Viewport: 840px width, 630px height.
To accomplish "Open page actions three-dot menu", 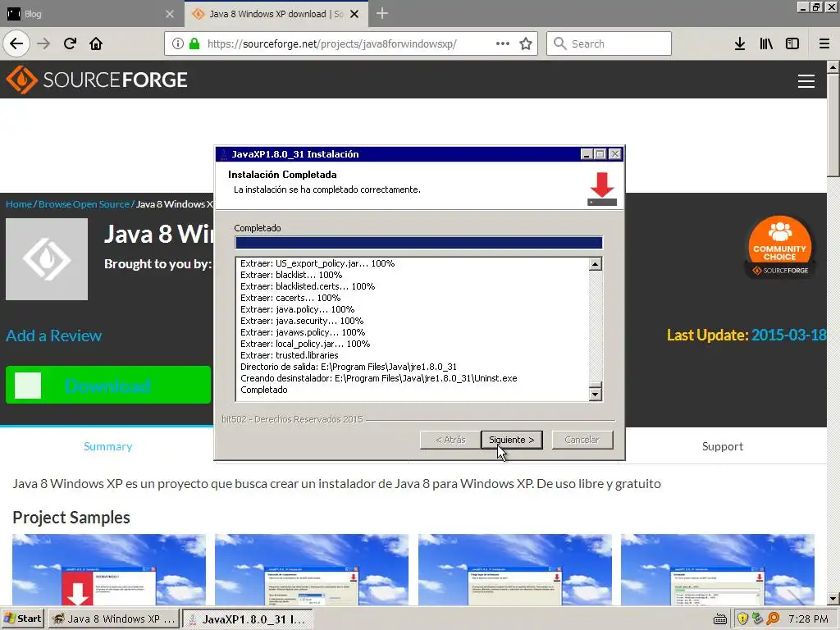I will (x=503, y=44).
